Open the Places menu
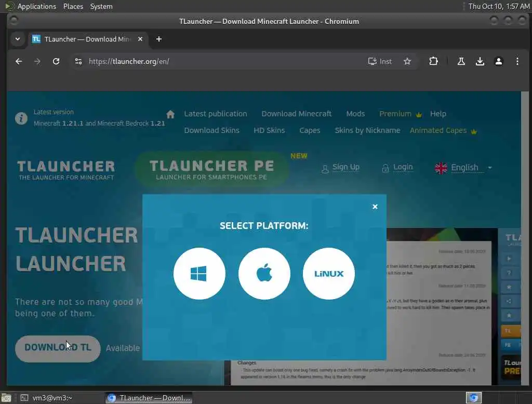This screenshot has width=532, height=404. pos(73,6)
